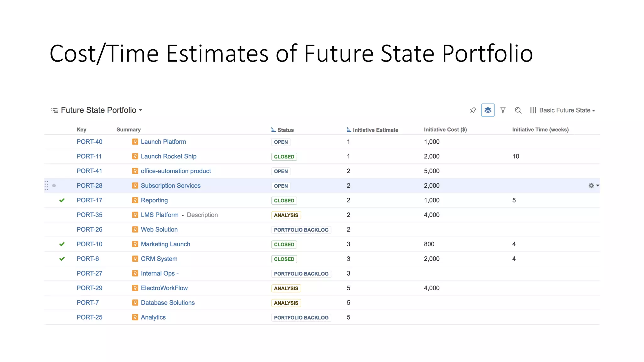
Task: Open the LMS Platform summary link
Action: (159, 215)
